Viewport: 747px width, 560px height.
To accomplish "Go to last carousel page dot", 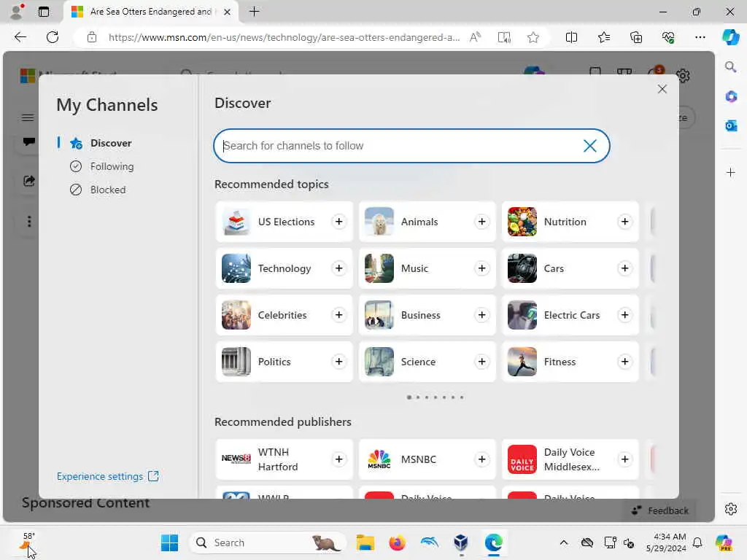I will (x=462, y=397).
